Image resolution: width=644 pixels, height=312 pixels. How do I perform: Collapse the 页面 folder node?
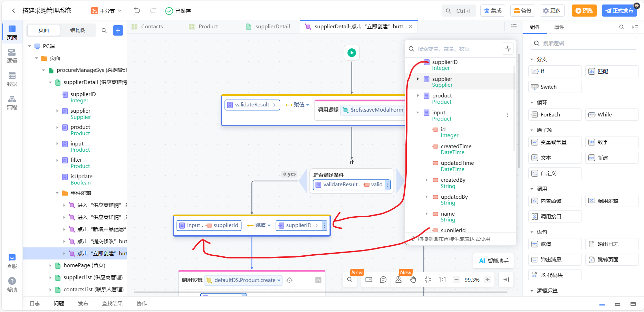[x=37, y=58]
